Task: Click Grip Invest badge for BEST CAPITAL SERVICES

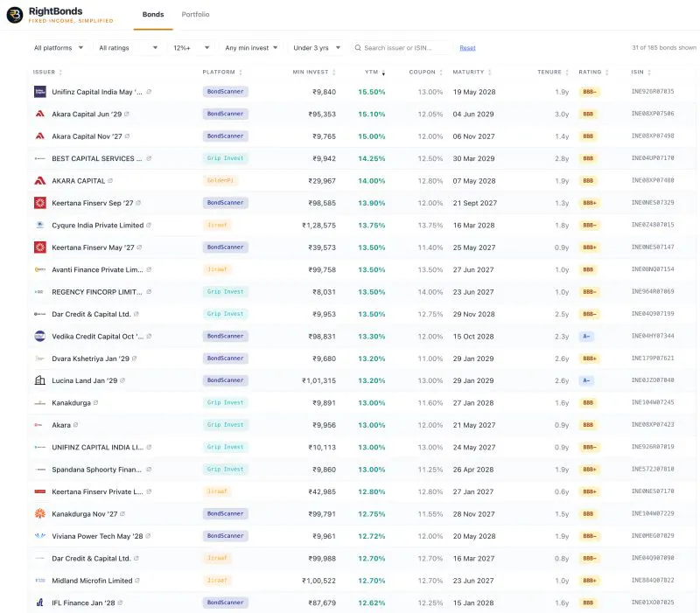Action: coord(226,158)
